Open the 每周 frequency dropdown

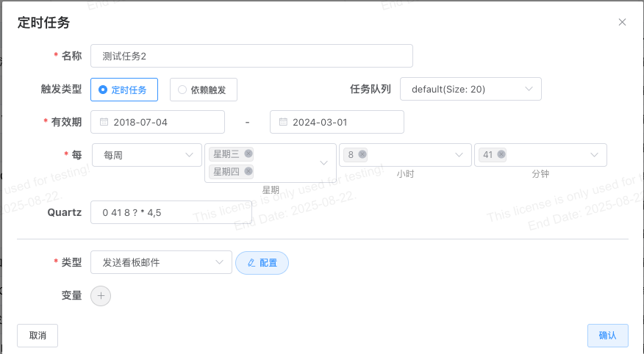point(146,155)
